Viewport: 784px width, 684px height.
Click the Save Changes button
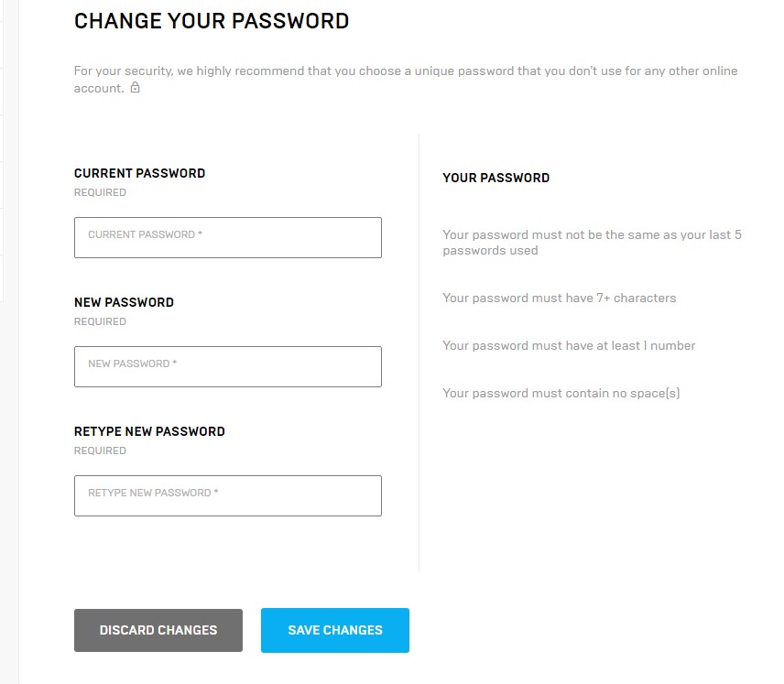tap(335, 630)
